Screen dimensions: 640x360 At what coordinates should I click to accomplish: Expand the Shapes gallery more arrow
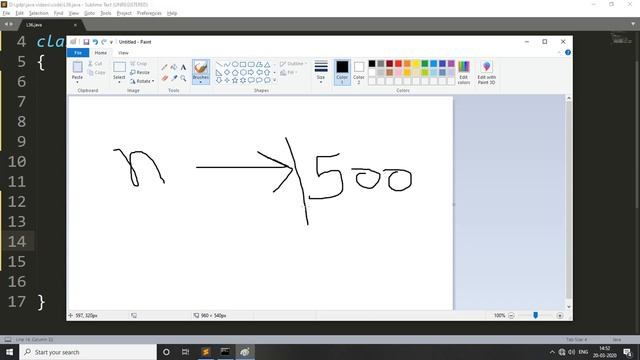274,80
